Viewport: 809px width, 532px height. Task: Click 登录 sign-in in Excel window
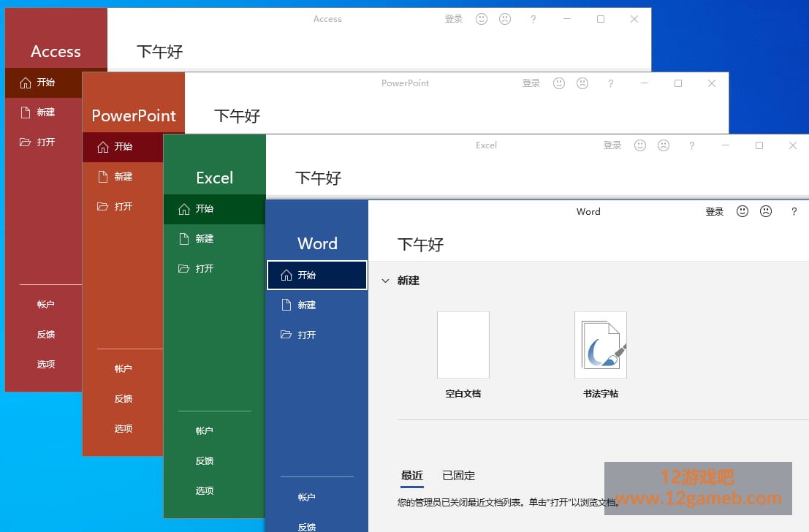(612, 145)
